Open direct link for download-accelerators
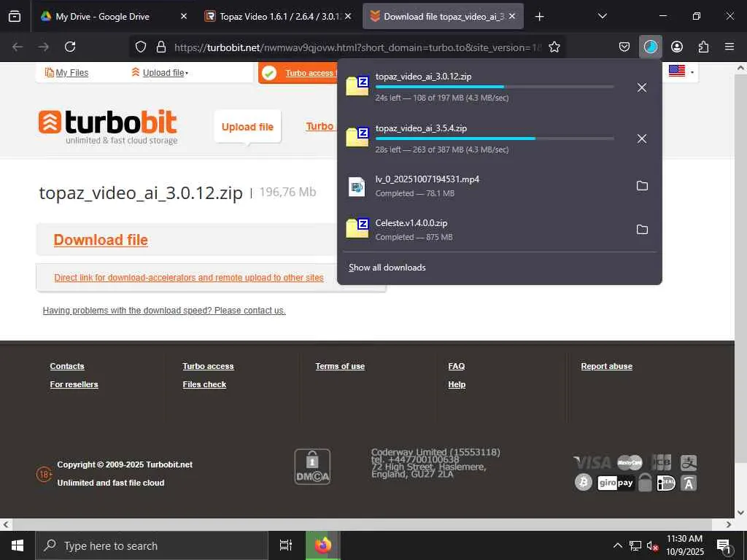This screenshot has height=560, width=747. click(189, 278)
